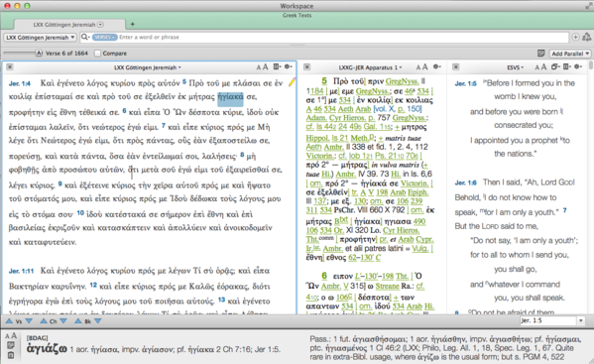Screen dimensions: 594x364
Task: Close the LXX Göttingen Jeremiah text pane
Action: pos(10,67)
